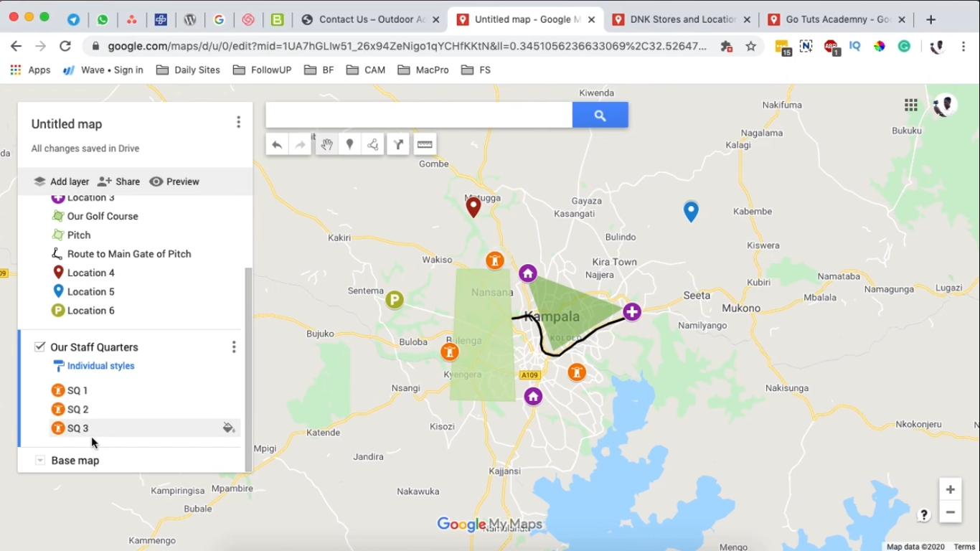Select the Draw a line tool
This screenshot has height=551, width=980.
[x=373, y=145]
